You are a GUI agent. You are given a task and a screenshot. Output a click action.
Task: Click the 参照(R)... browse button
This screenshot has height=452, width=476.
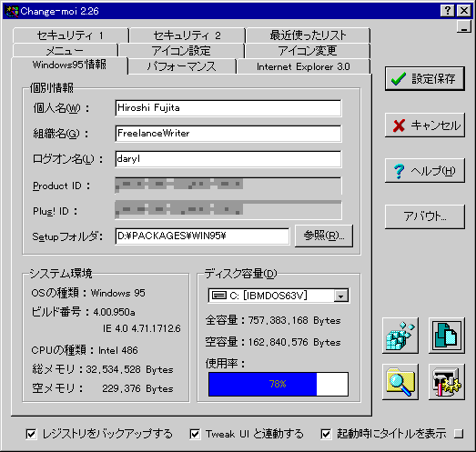324,236
